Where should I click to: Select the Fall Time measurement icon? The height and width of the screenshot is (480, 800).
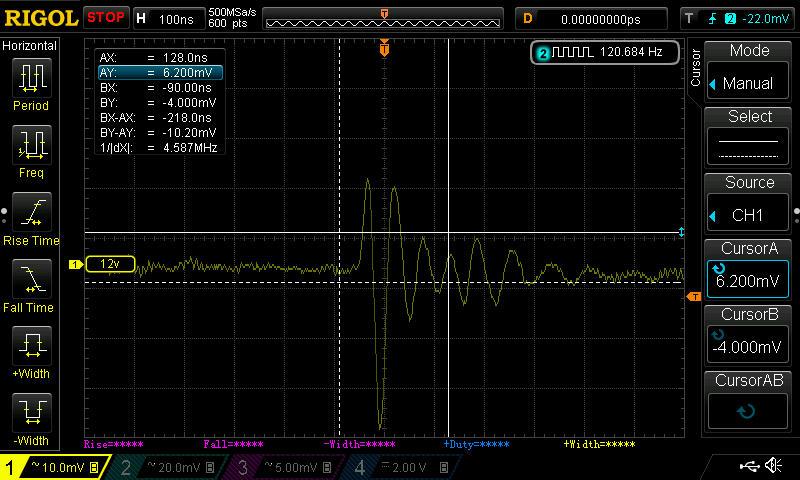click(x=31, y=279)
